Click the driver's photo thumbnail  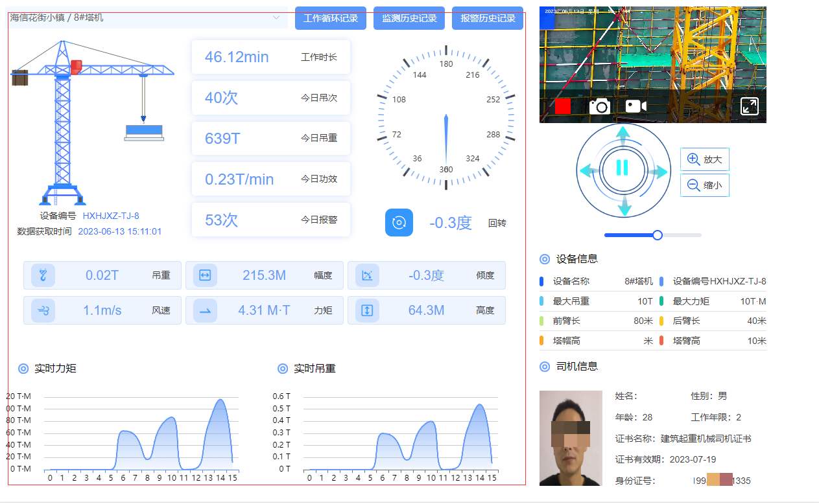click(571, 438)
